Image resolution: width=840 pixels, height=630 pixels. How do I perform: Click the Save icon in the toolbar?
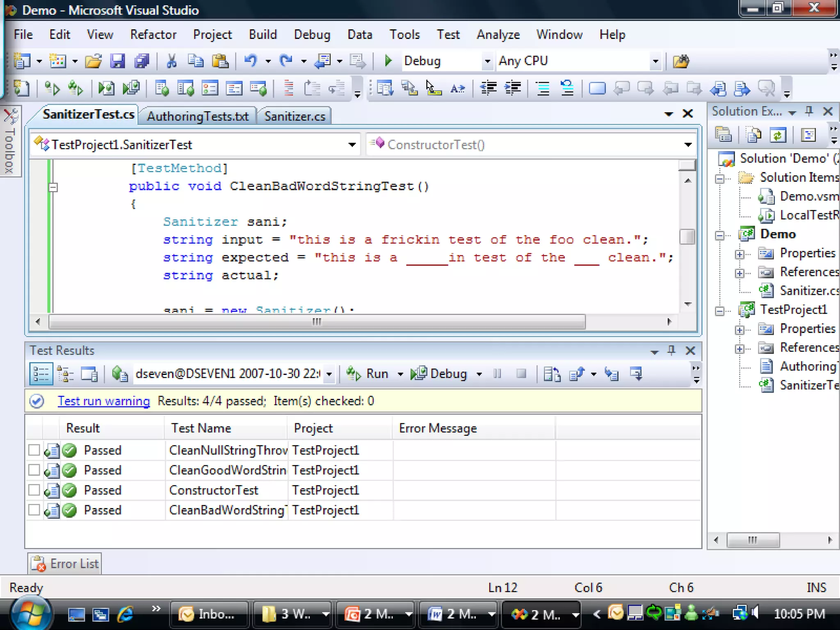pyautogui.click(x=117, y=61)
